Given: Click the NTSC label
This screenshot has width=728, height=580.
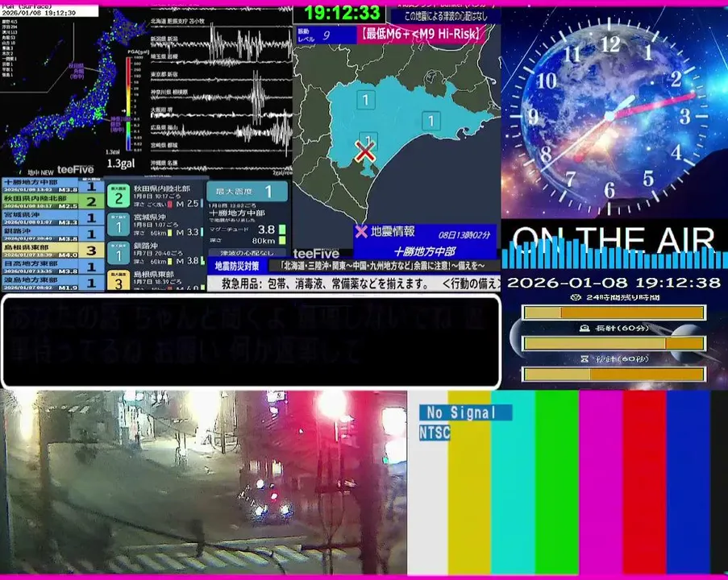Looking at the screenshot, I should [x=435, y=433].
